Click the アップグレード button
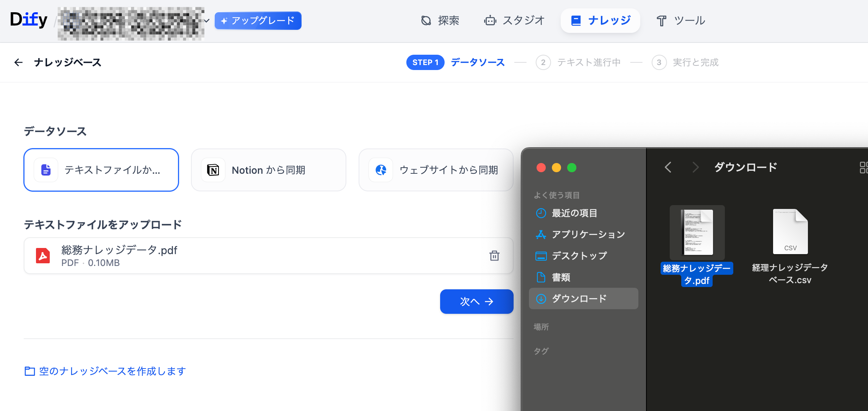Viewport: 868px width, 411px height. point(258,21)
